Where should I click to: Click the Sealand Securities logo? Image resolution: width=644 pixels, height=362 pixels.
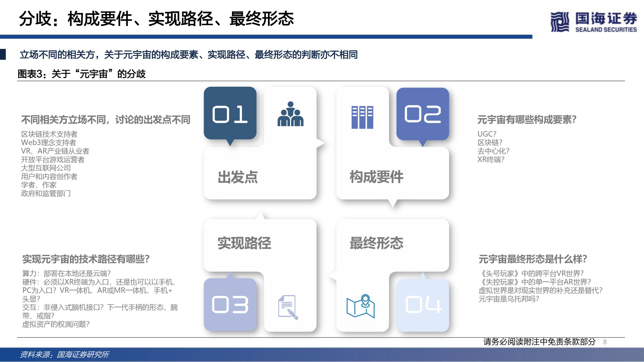click(593, 22)
